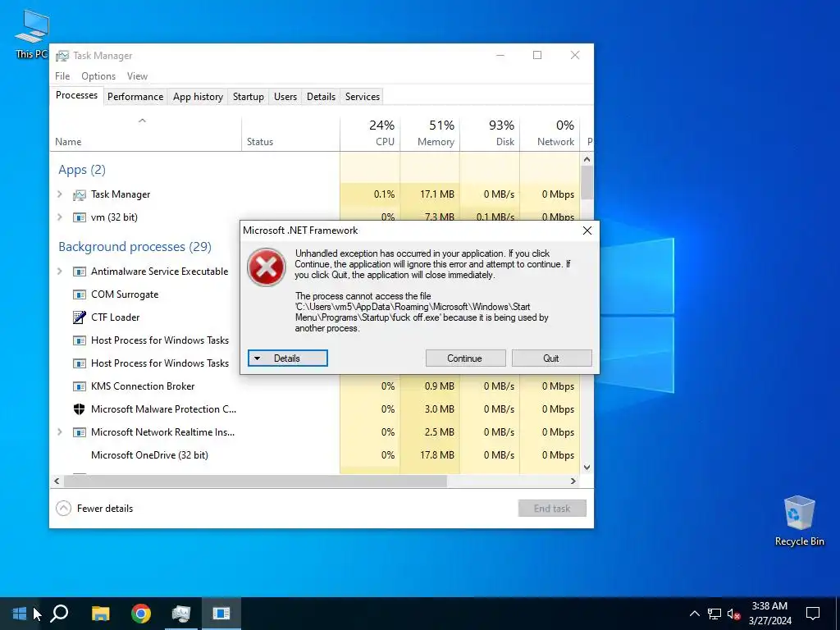This screenshot has width=840, height=630.
Task: Sort by the Disk column header
Action: pos(490,134)
